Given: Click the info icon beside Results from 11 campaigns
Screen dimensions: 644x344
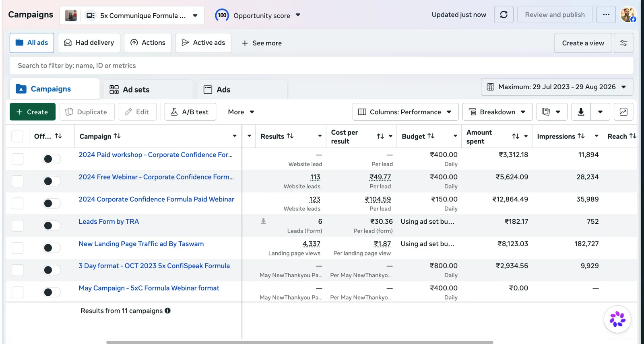Looking at the screenshot, I should tap(167, 311).
